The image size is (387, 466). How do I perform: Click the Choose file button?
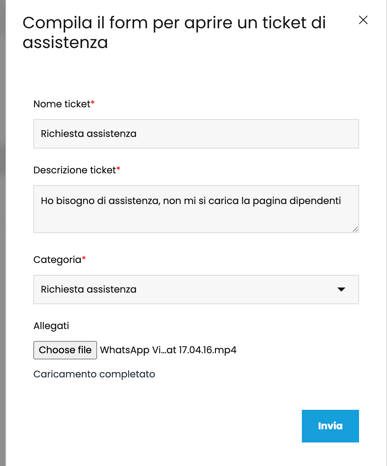point(65,350)
